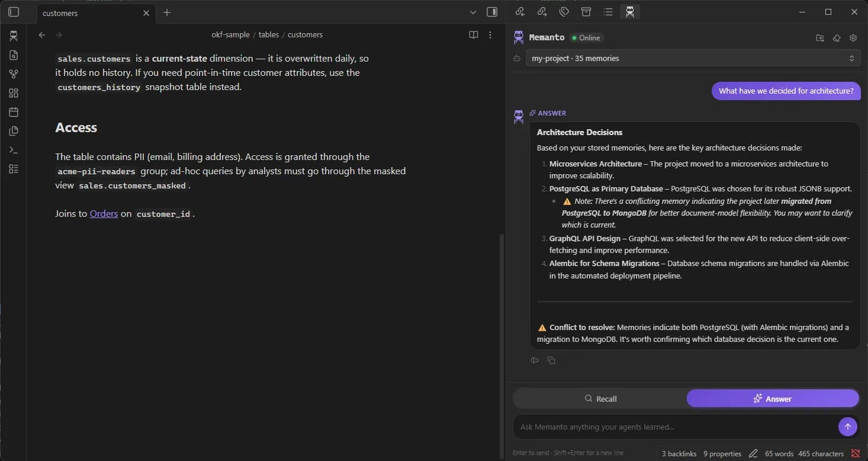Navigate forward in note history
Image resolution: width=868 pixels, height=461 pixels.
pos(59,35)
